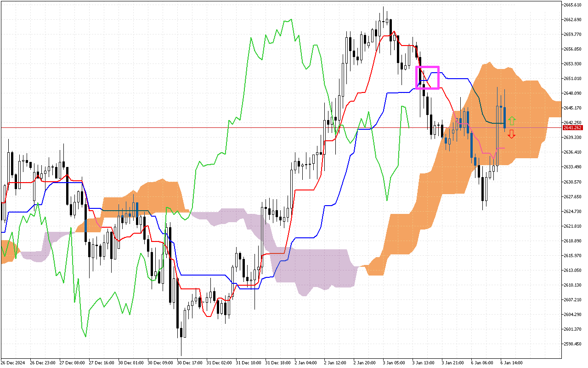Screen dimensions: 588x368
Task: Select price level 2627.650
Action: coord(572,197)
